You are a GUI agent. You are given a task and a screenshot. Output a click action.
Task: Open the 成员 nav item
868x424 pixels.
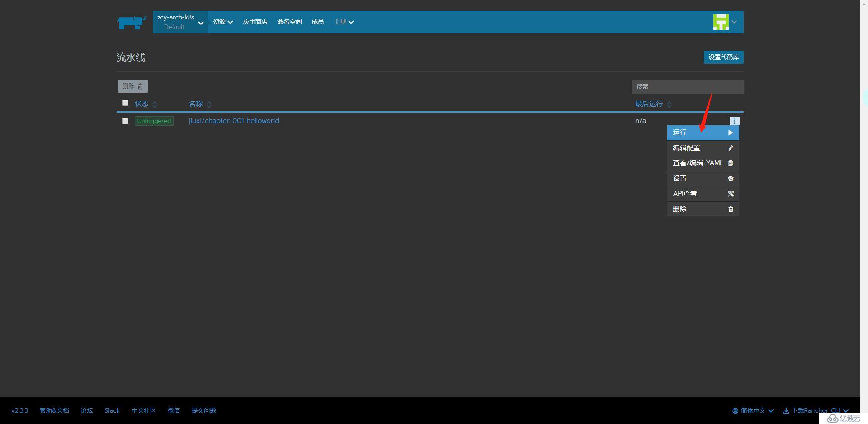[x=317, y=22]
